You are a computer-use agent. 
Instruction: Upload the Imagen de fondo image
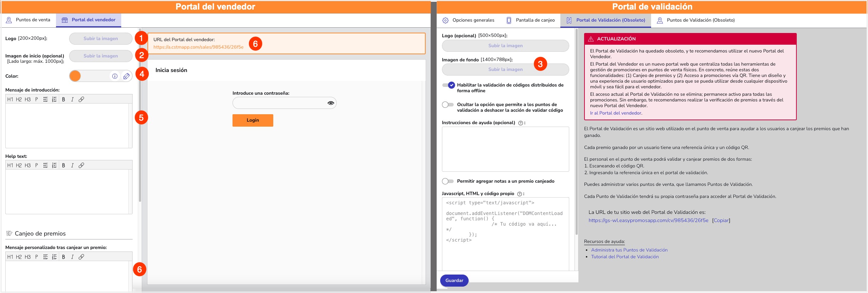[x=505, y=70]
